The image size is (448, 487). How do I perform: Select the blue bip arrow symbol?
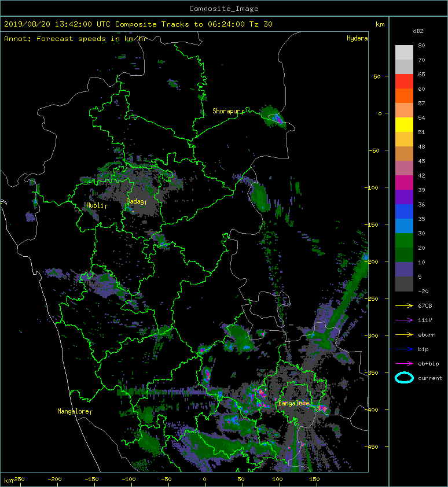click(404, 349)
